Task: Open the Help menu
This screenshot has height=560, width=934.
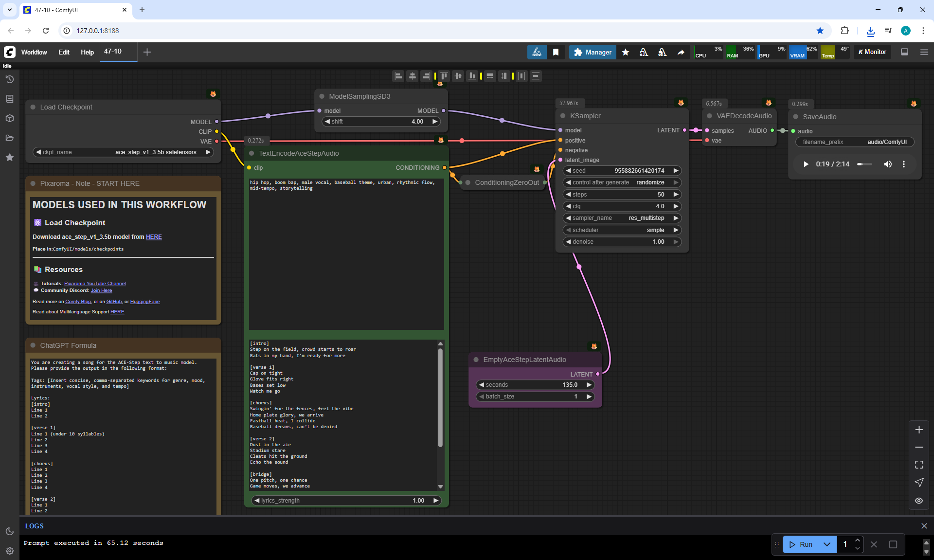Action: pyautogui.click(x=87, y=52)
